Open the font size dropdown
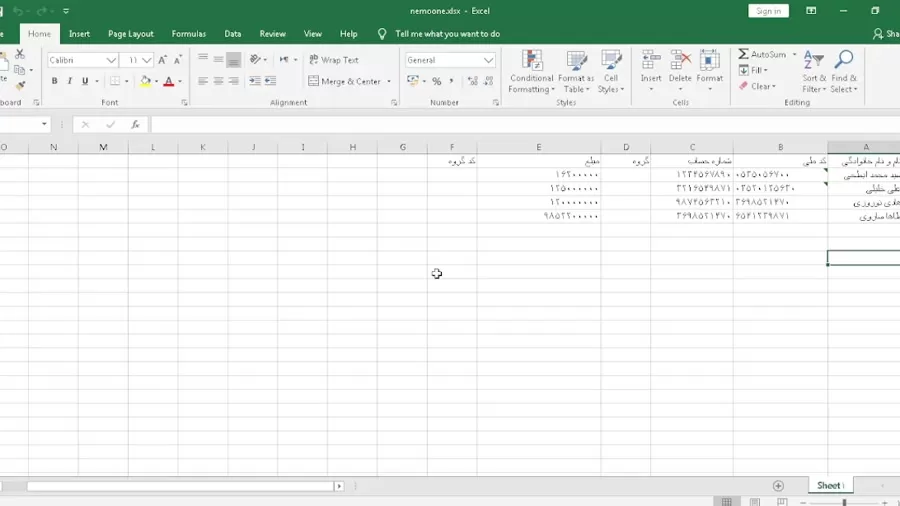Screen dimensions: 900x506 click(147, 60)
